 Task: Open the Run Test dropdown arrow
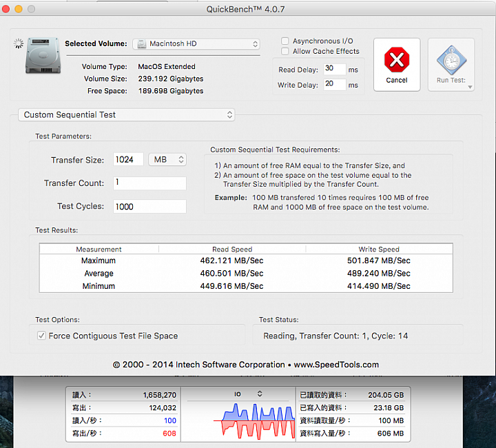(470, 87)
